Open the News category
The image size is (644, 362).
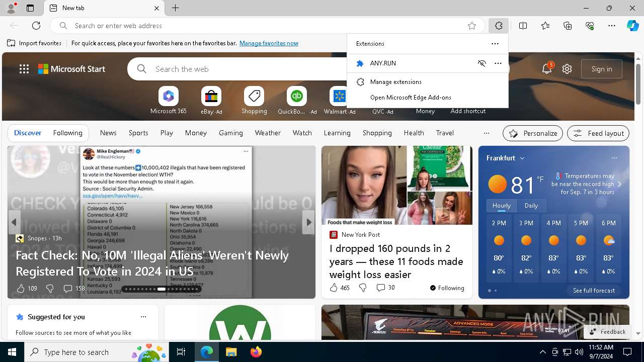click(108, 133)
